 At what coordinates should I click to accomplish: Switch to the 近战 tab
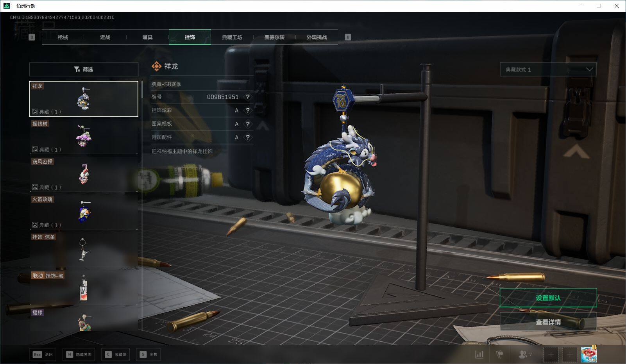click(x=105, y=37)
